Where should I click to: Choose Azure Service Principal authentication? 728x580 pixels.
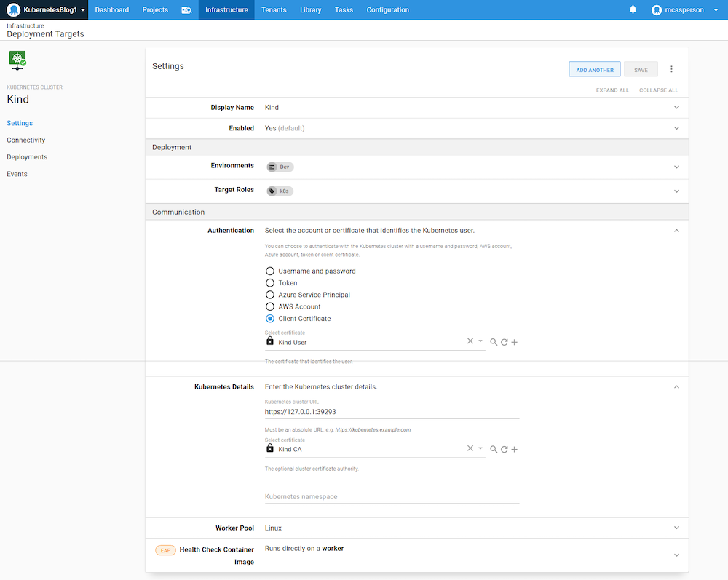(270, 295)
